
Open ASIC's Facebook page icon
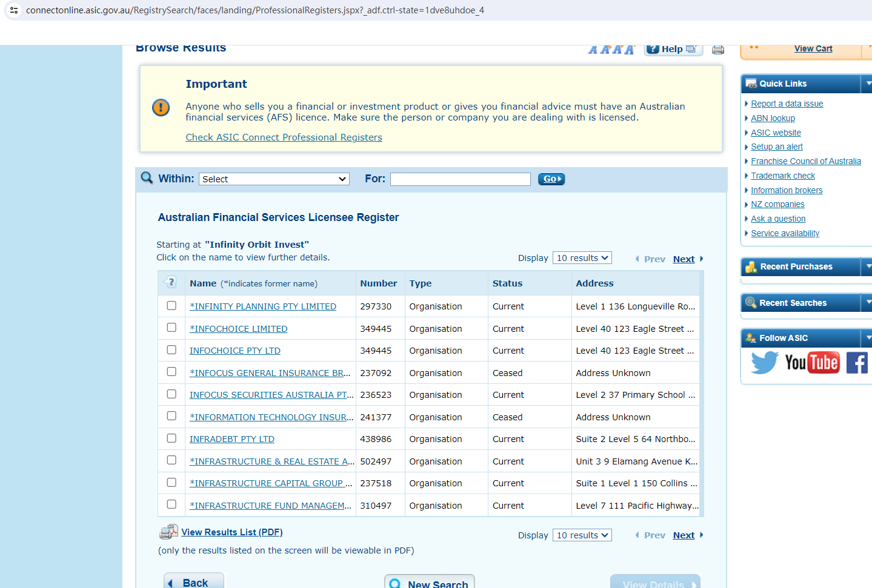857,363
